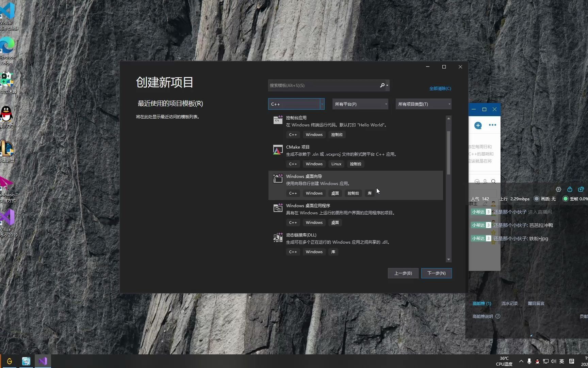Switch to the 醒目留言 tab
588x368 pixels.
point(536,303)
